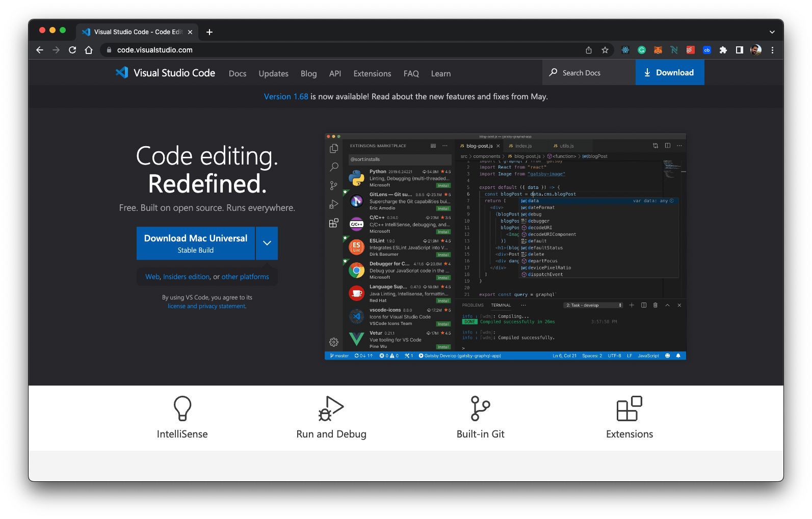Click the browser forward arrow
Viewport: 812px width, 519px height.
point(56,50)
